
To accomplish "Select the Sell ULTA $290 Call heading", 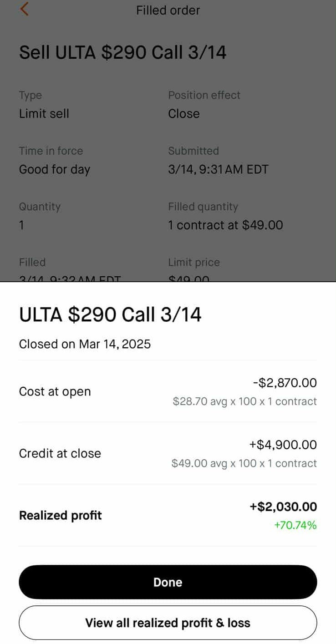I will pos(122,53).
